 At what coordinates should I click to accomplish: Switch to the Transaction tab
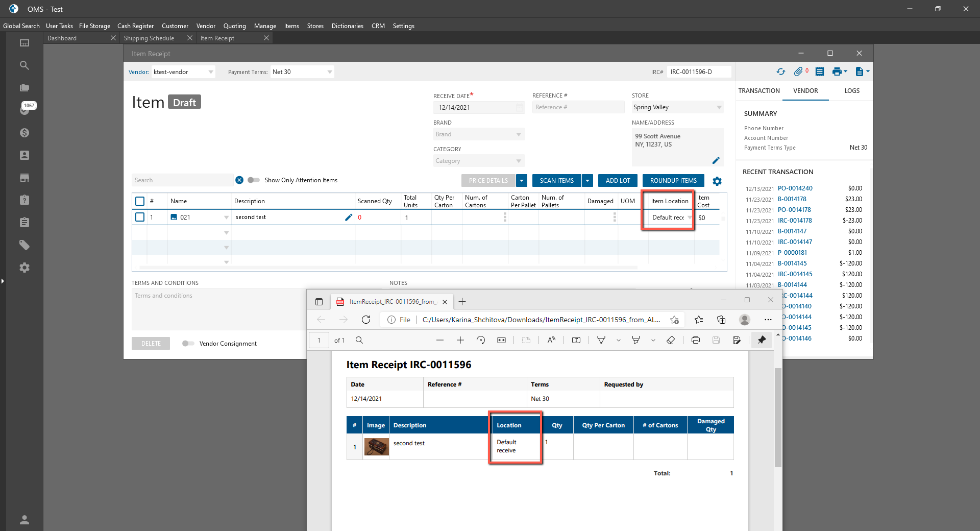(x=758, y=91)
